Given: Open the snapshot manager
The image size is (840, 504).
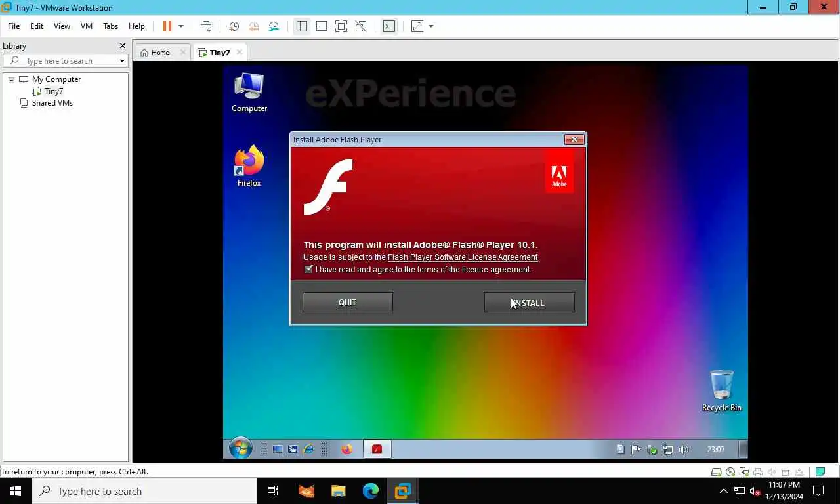Looking at the screenshot, I should [x=274, y=26].
